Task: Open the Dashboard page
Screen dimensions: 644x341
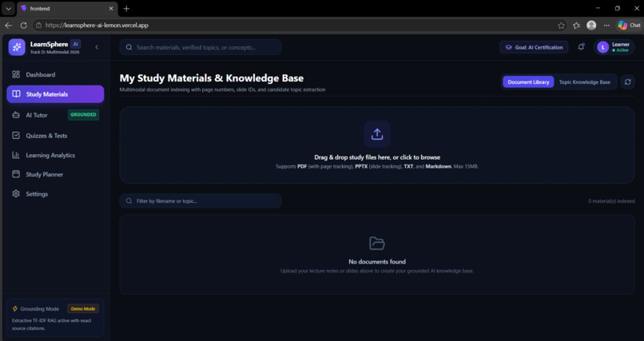Action: 55,75
